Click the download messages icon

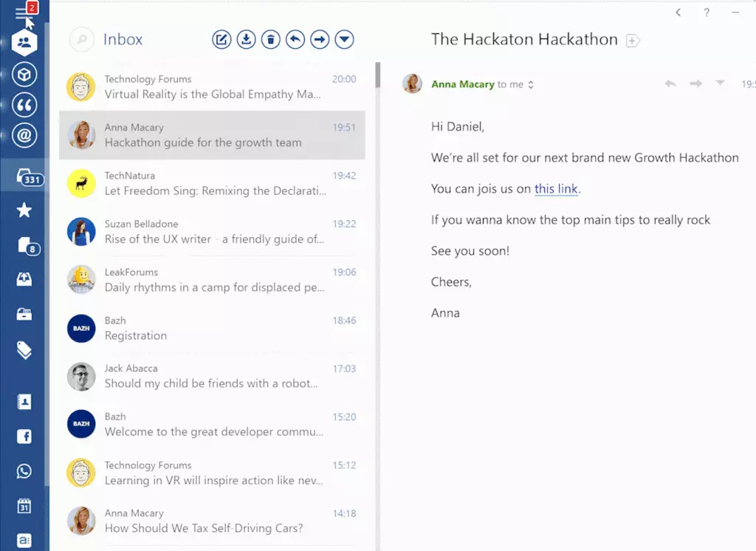tap(246, 40)
